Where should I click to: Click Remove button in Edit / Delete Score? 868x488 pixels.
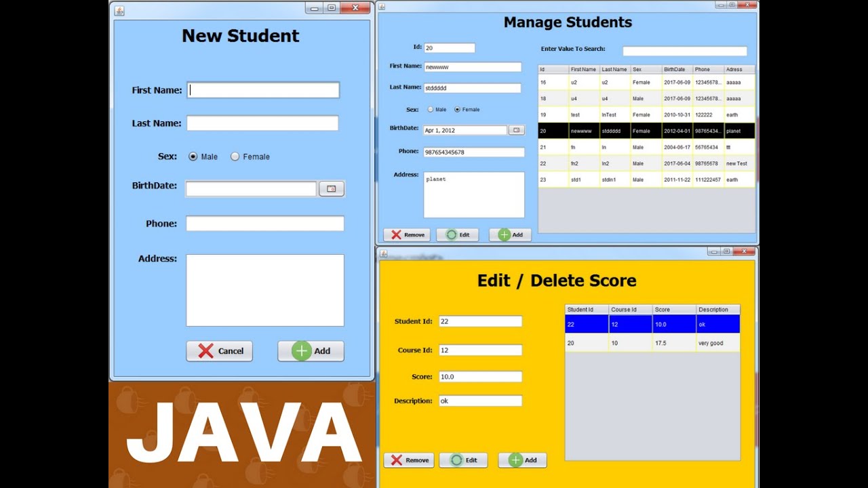click(x=409, y=460)
